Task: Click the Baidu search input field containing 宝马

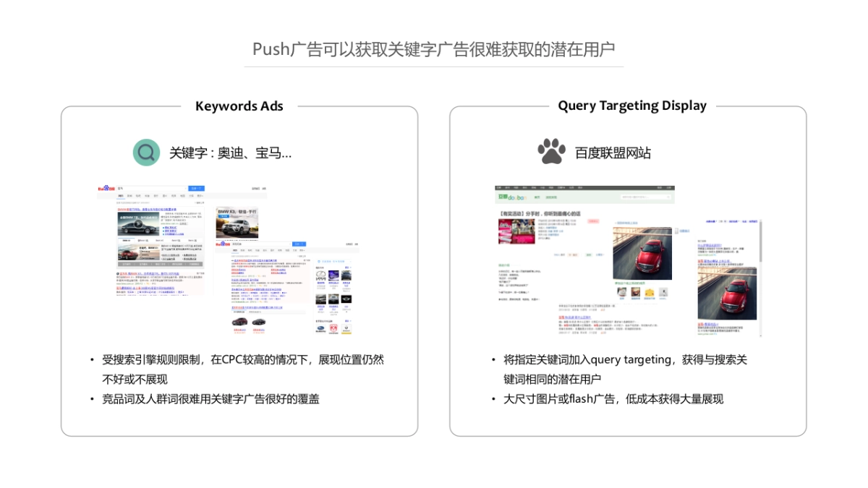Action: point(151,189)
